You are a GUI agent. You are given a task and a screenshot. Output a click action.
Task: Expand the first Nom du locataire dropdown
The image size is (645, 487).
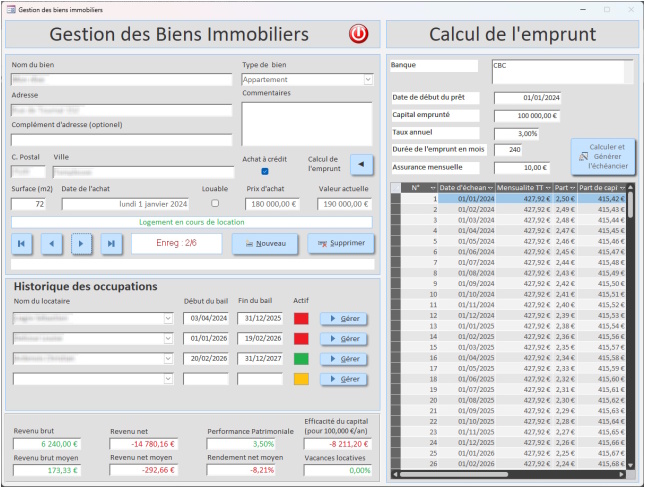click(x=167, y=319)
